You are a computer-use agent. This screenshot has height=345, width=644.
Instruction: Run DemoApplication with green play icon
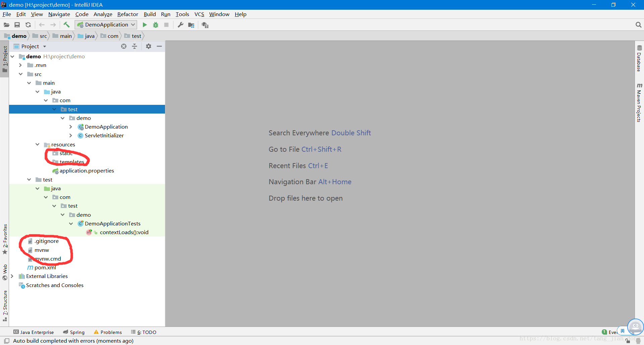pyautogui.click(x=145, y=25)
